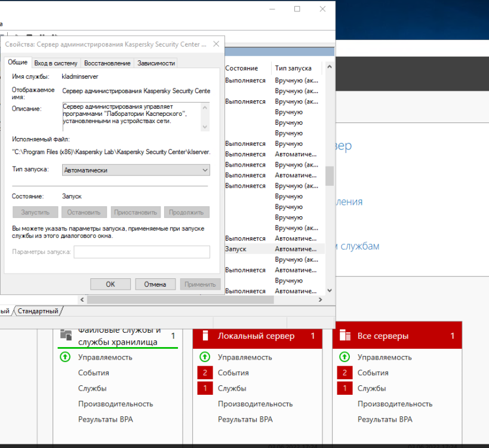The height and width of the screenshot is (448, 489).
Task: Click green Управляемость arrow in Локальный сервер tile
Action: 205,357
